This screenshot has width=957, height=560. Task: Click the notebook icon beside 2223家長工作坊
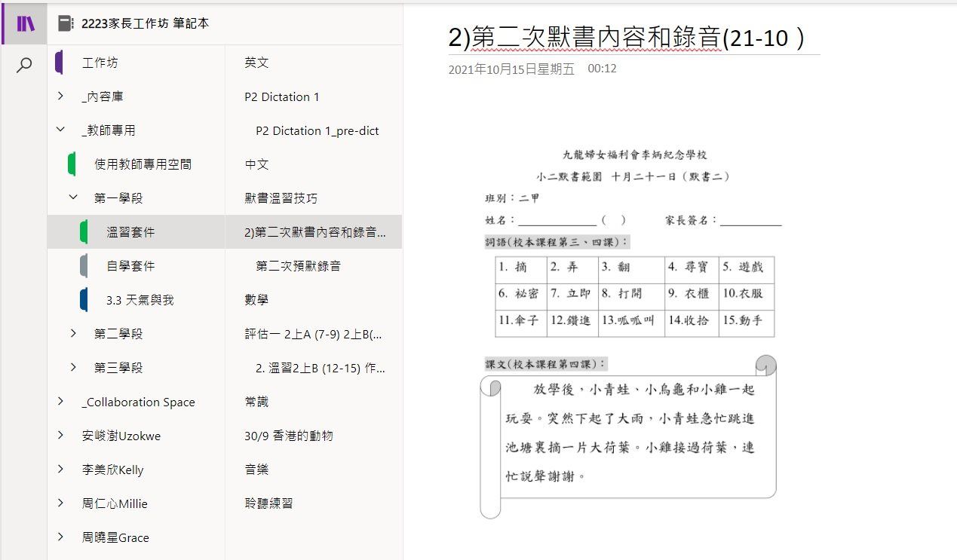[66, 23]
